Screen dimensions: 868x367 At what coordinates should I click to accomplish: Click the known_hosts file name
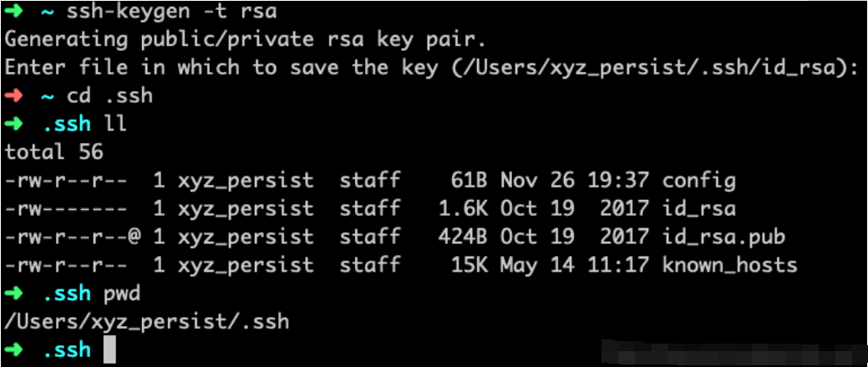tap(729, 266)
